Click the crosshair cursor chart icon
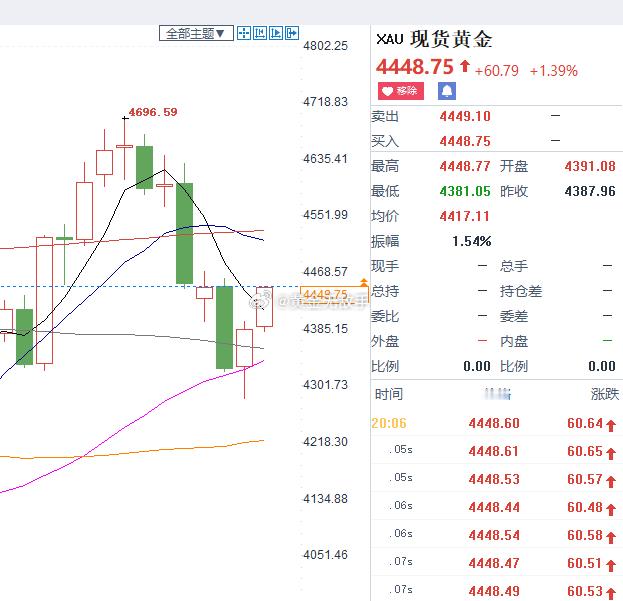Screen dimensions: 623x601 point(244,33)
